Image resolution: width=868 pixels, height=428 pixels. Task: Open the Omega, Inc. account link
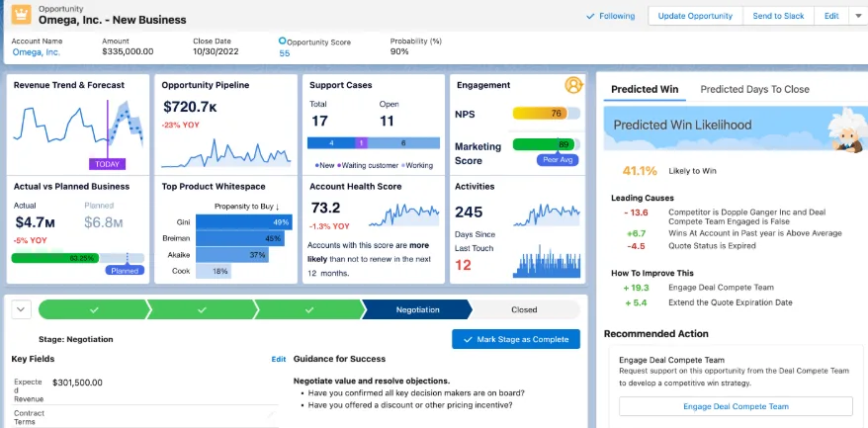tap(36, 52)
